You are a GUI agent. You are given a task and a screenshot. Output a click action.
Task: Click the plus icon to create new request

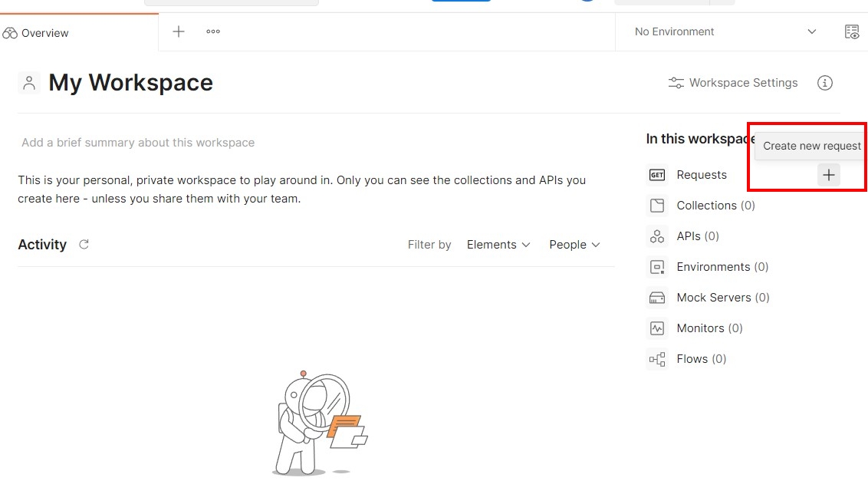[828, 175]
